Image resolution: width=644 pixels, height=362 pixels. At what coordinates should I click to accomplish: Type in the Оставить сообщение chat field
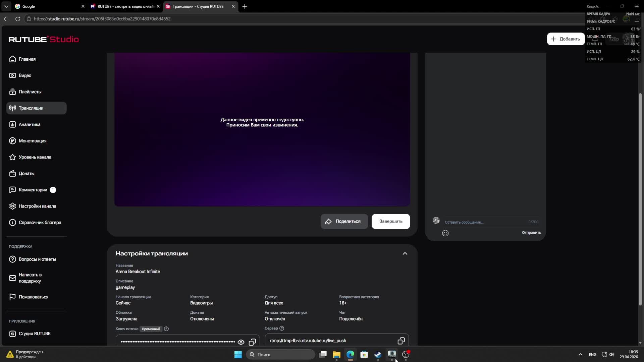pos(483,222)
